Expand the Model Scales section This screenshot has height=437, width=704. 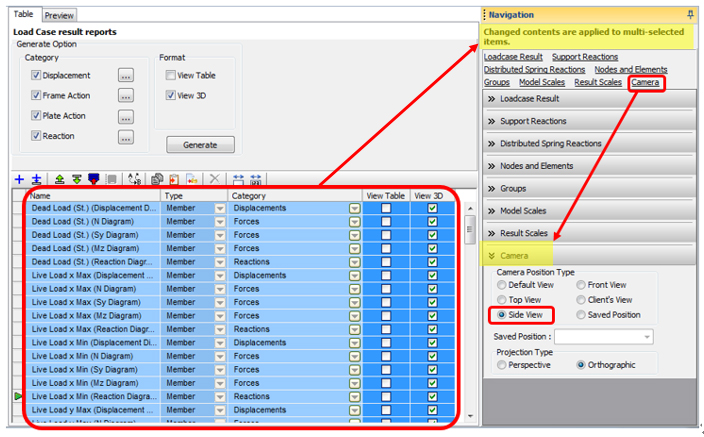(589, 211)
